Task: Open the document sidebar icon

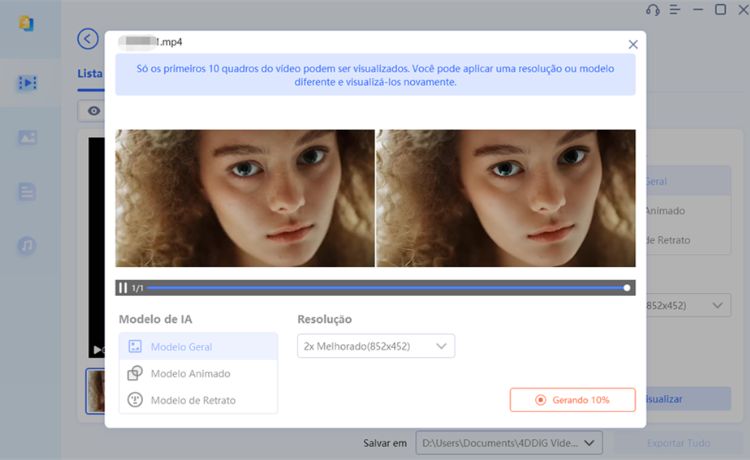Action: (x=27, y=192)
